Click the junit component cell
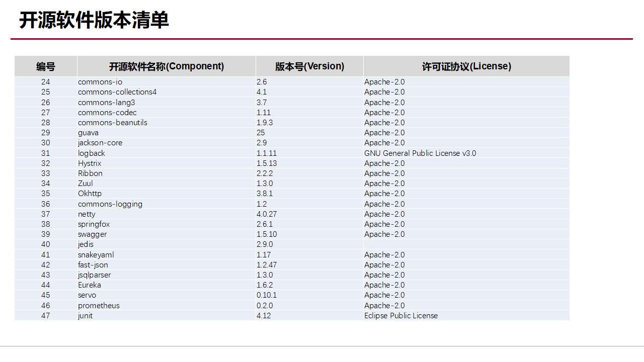The height and width of the screenshot is (362, 644). click(167, 316)
